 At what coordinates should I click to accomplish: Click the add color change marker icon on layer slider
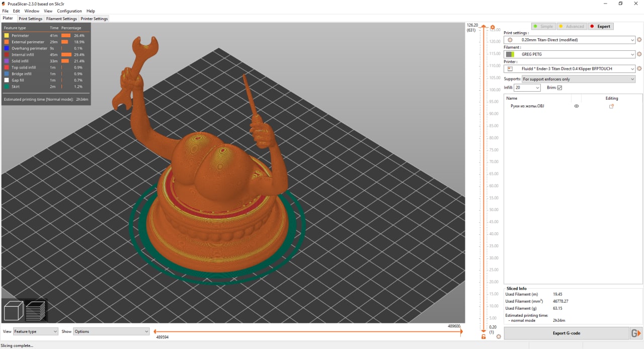tap(493, 27)
